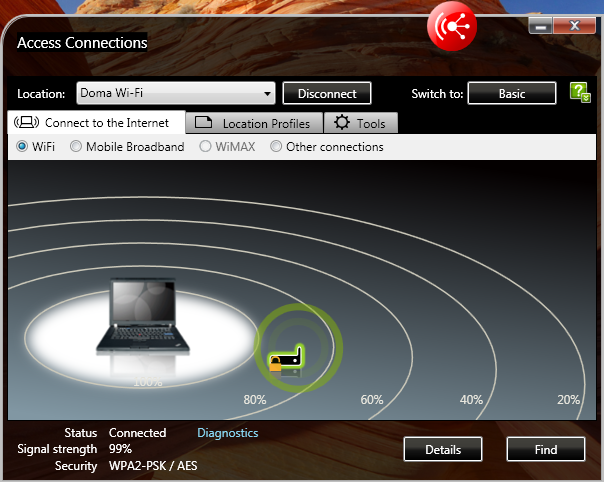Click the red Access Connections logo icon
604x482 pixels.
coord(452,28)
